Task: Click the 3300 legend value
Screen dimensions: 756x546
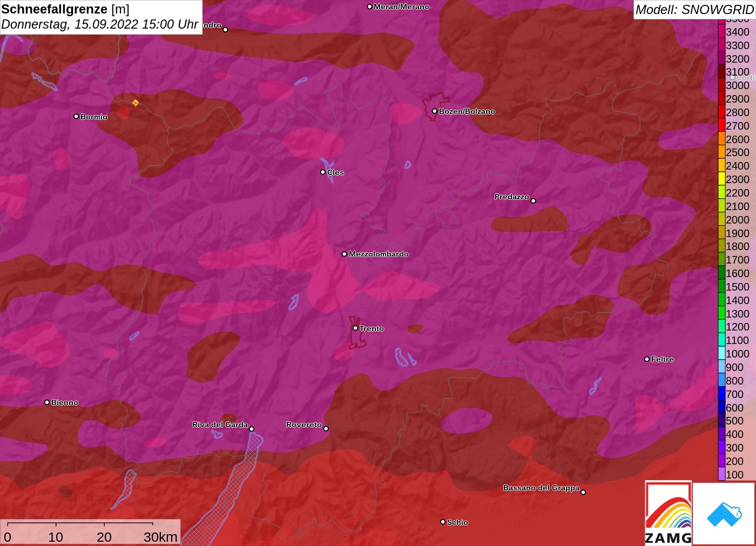Action: click(738, 45)
